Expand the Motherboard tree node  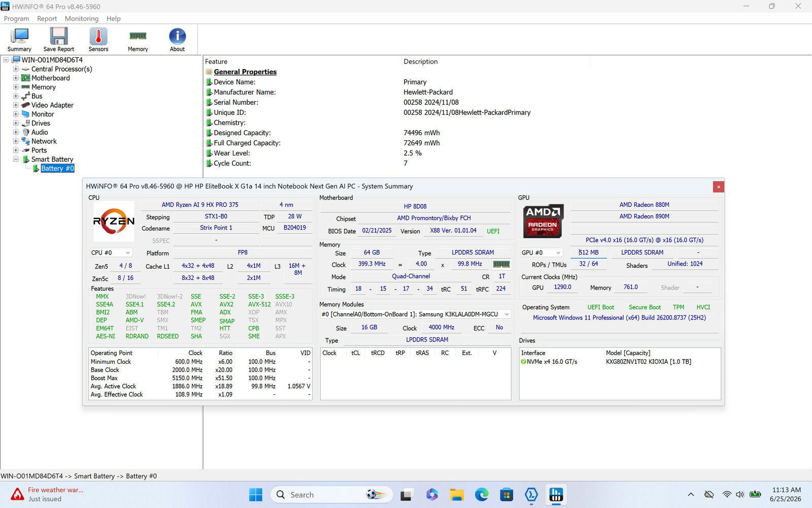[16, 78]
